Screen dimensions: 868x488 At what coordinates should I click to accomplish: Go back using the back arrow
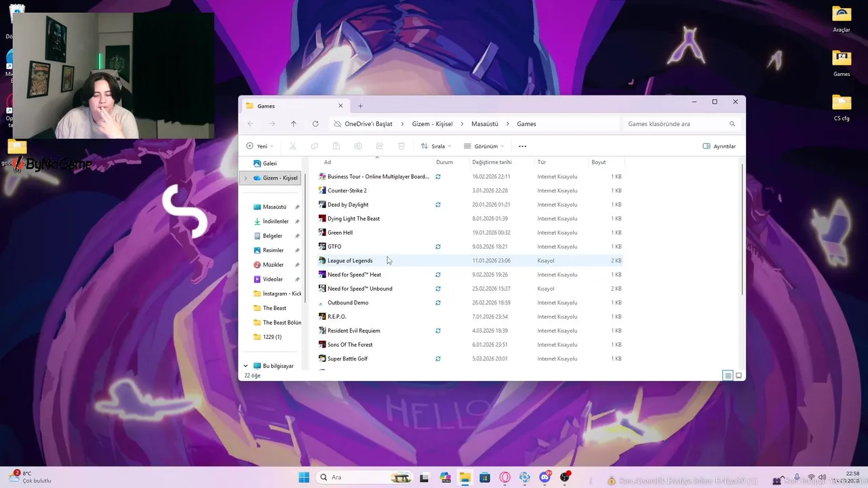click(x=250, y=124)
